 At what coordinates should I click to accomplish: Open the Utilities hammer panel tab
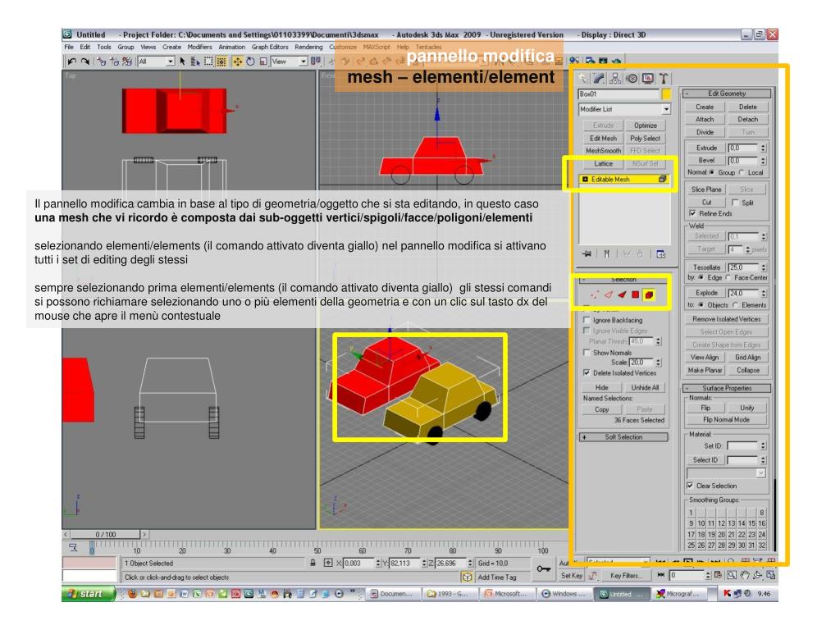tap(664, 79)
